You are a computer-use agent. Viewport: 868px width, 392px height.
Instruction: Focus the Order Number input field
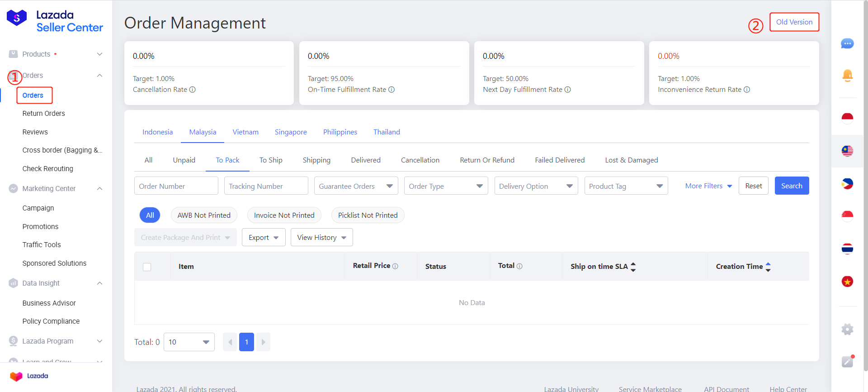click(176, 186)
